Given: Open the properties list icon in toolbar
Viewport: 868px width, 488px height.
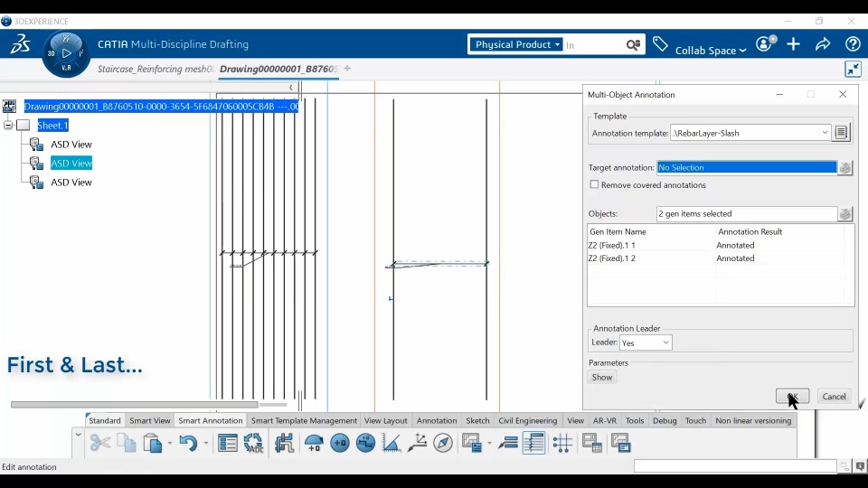Looking at the screenshot, I should [228, 443].
